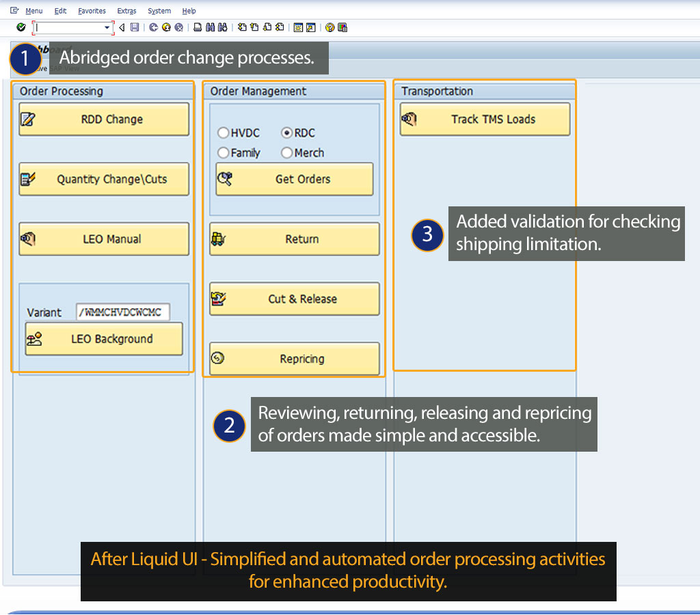The height and width of the screenshot is (615, 700).
Task: Click the green Enter checkmark icon
Action: [x=21, y=27]
